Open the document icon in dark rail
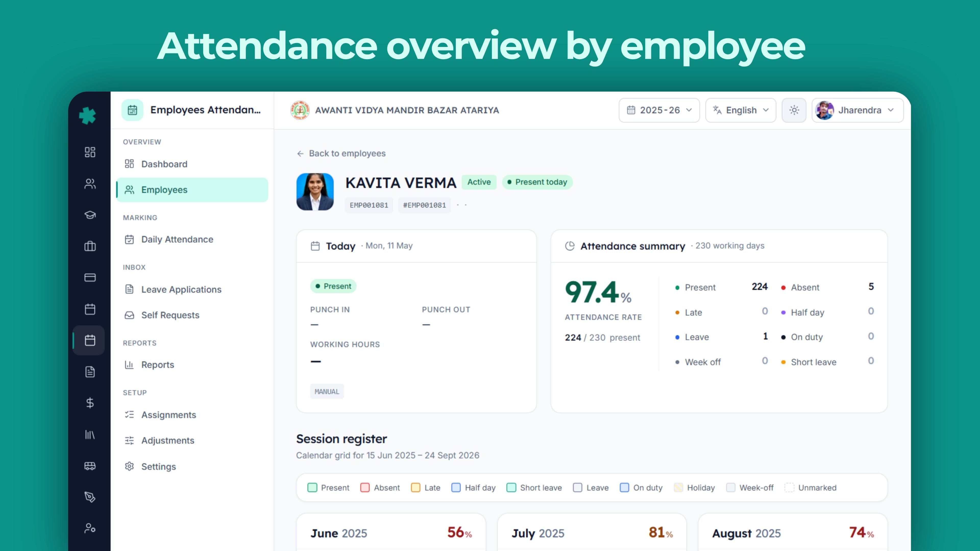 click(x=90, y=371)
